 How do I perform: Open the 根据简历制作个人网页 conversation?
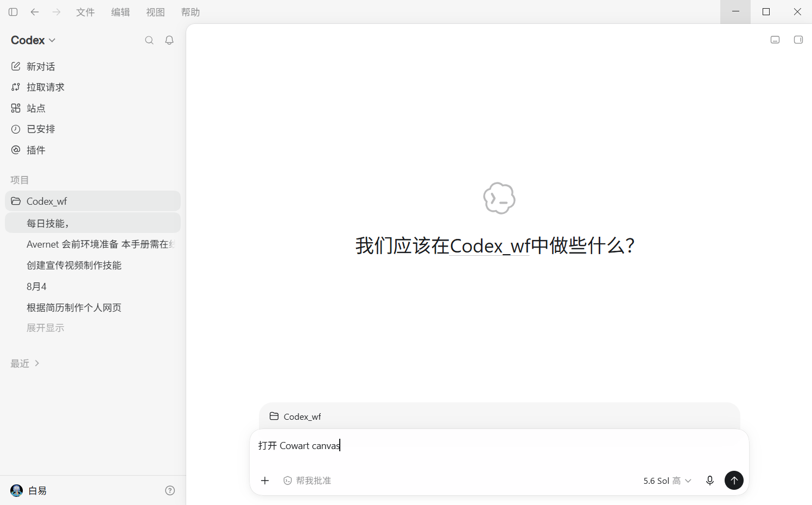[x=93, y=307]
